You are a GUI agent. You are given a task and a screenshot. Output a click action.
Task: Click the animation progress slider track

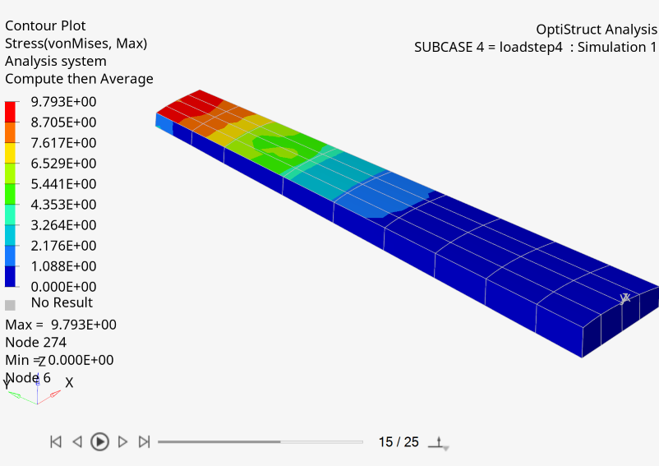pos(260,442)
